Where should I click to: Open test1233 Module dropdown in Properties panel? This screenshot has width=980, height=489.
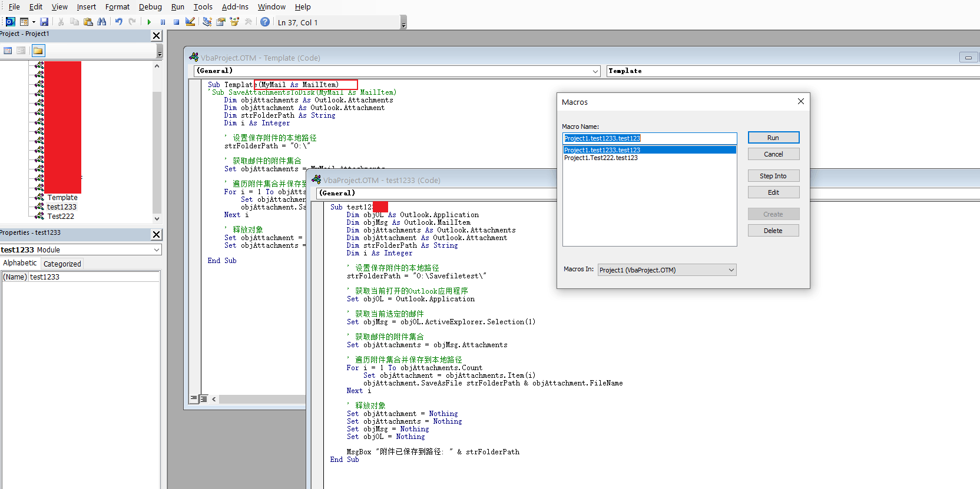click(x=157, y=250)
